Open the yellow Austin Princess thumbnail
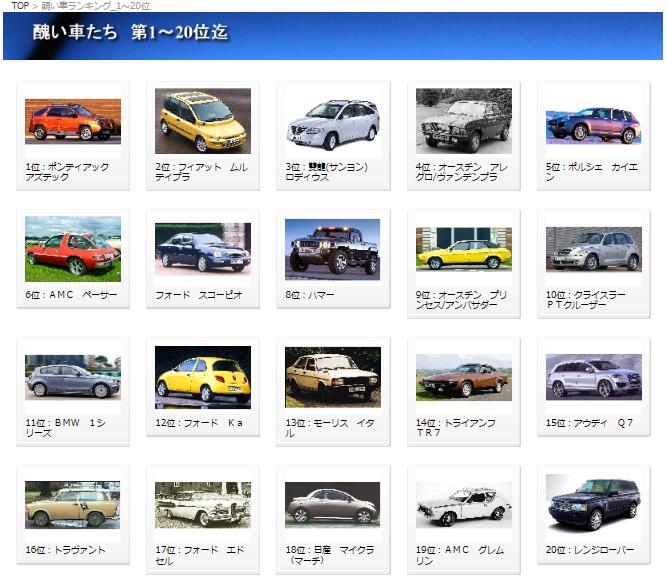The width and height of the screenshot is (667, 583). [x=464, y=249]
